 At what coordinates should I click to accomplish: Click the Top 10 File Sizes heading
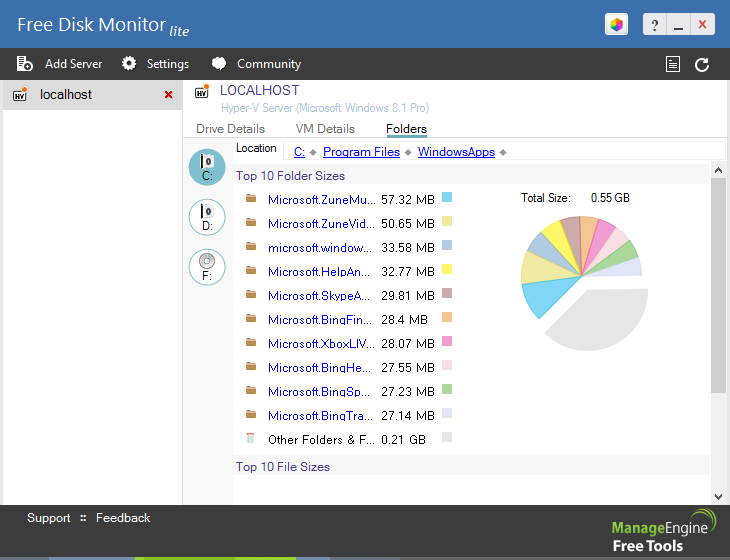tap(283, 467)
